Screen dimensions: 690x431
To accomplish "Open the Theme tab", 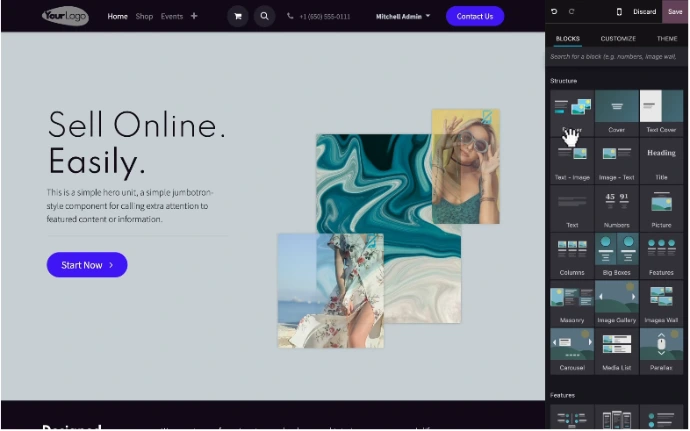I will tap(666, 38).
